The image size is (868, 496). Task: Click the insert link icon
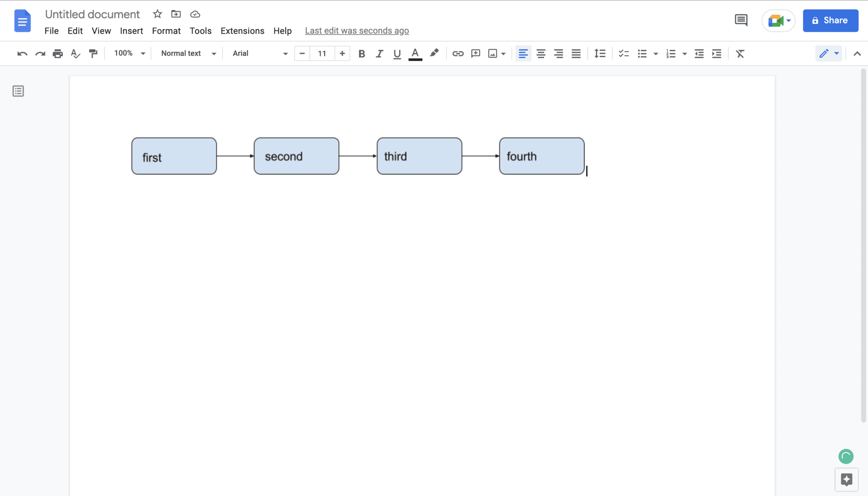(x=458, y=54)
